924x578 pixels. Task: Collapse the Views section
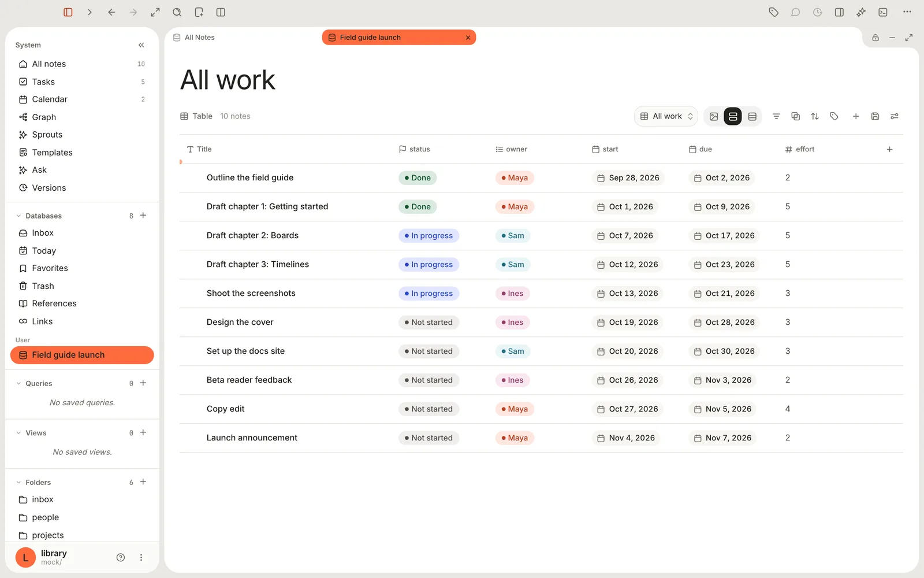click(18, 433)
